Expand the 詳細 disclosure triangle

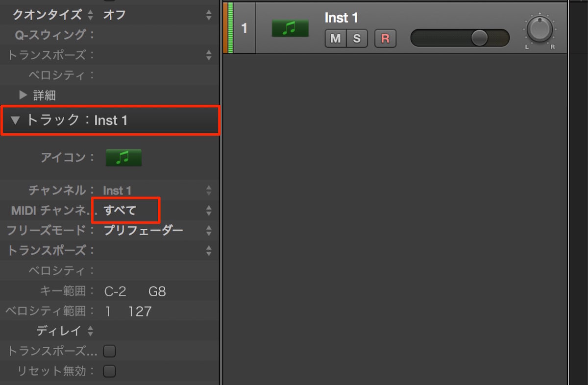pos(23,94)
